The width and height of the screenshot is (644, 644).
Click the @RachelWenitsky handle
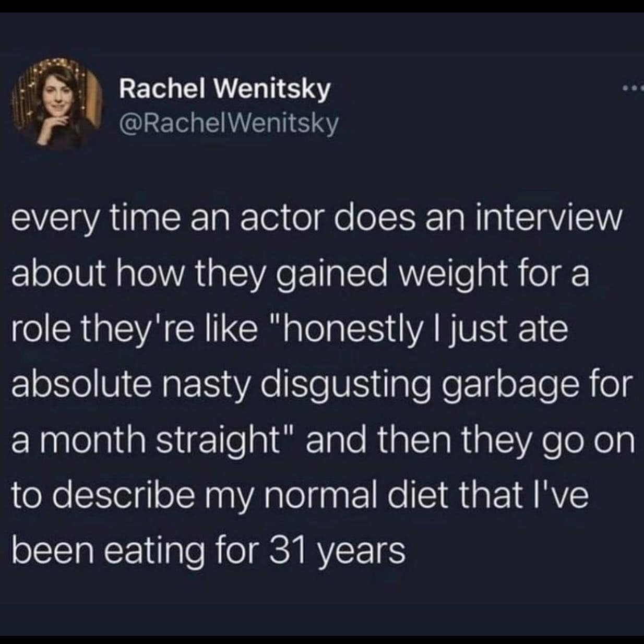click(229, 123)
